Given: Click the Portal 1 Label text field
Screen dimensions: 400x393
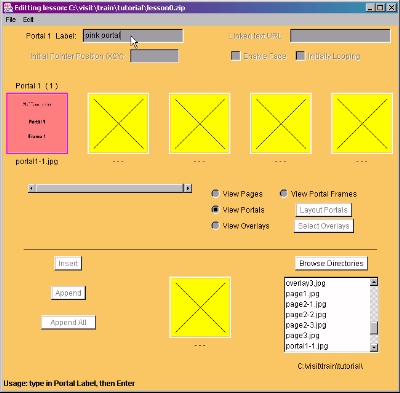Looking at the screenshot, I should point(133,36).
